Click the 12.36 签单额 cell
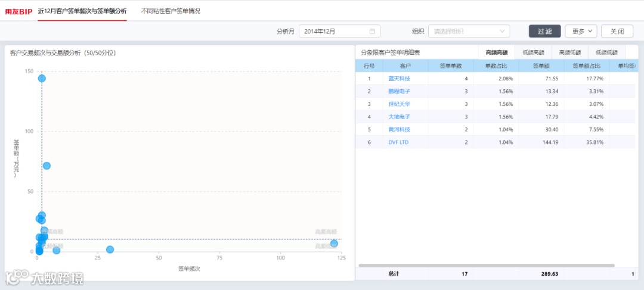This screenshot has width=644, height=290. point(541,104)
